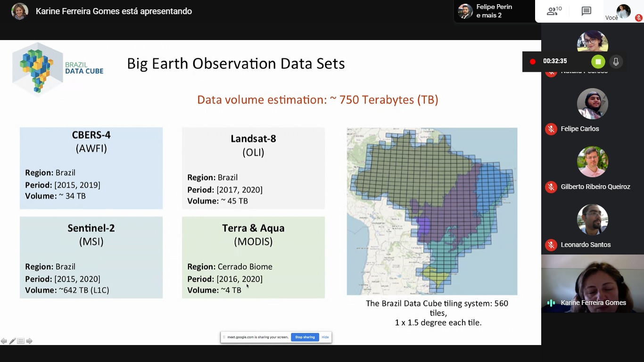Click Gilberto Ribeiro Queiroz muted mic icon
This screenshot has width=644, height=362.
[551, 187]
